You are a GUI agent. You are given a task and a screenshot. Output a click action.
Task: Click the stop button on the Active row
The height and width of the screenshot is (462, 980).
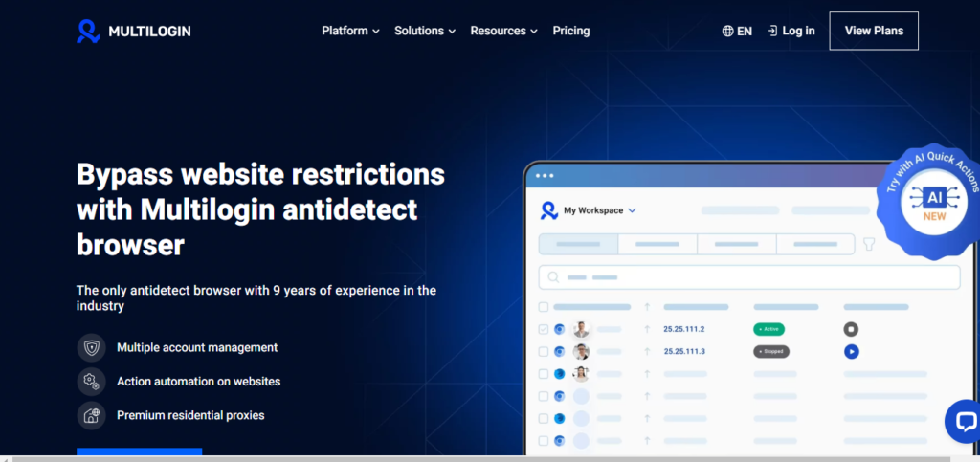[x=851, y=329]
